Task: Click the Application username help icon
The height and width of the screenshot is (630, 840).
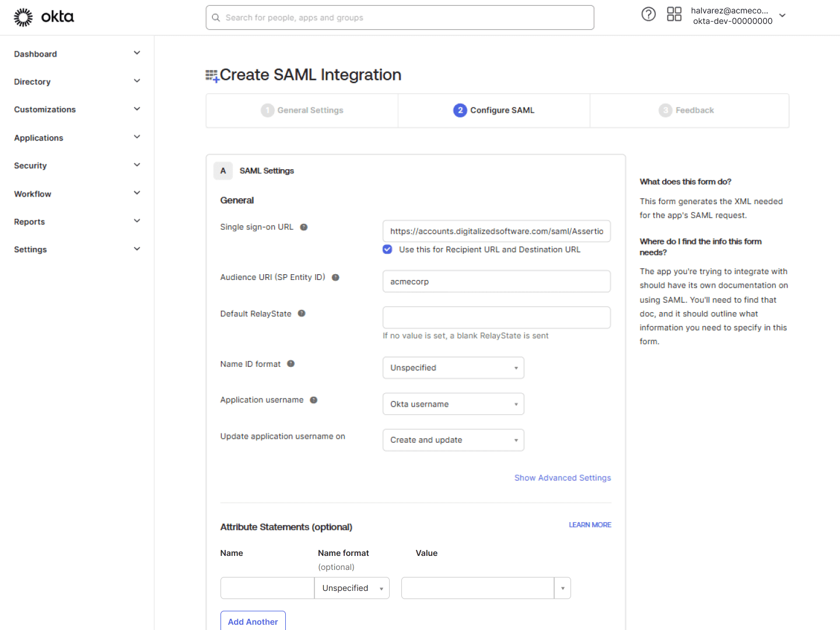Action: [314, 400]
